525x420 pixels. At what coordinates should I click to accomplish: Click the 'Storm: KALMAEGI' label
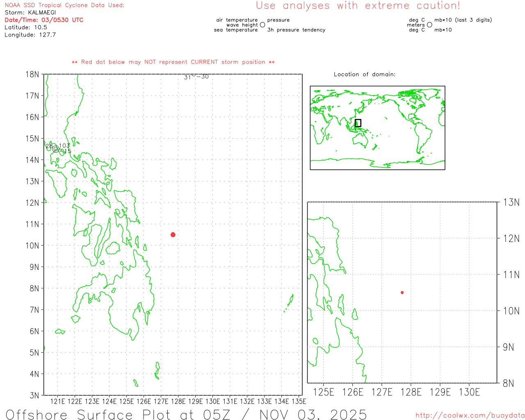point(30,13)
